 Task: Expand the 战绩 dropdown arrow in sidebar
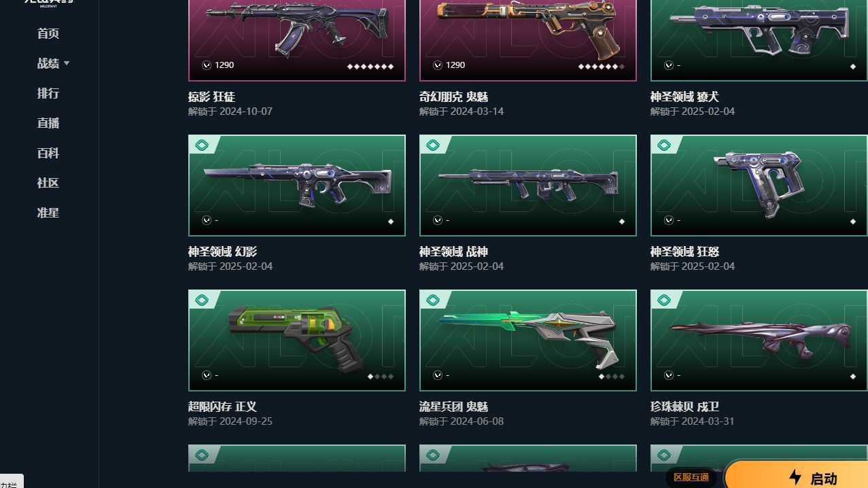[x=67, y=63]
